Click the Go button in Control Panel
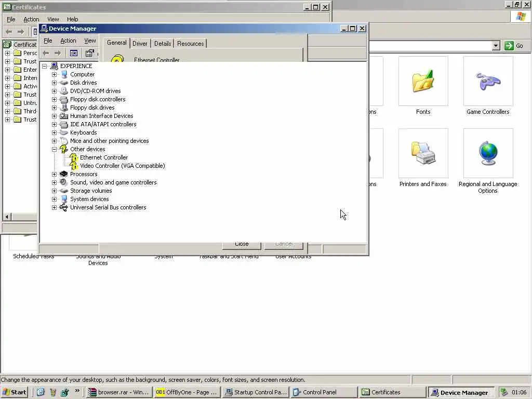This screenshot has height=399, width=532. click(x=514, y=46)
